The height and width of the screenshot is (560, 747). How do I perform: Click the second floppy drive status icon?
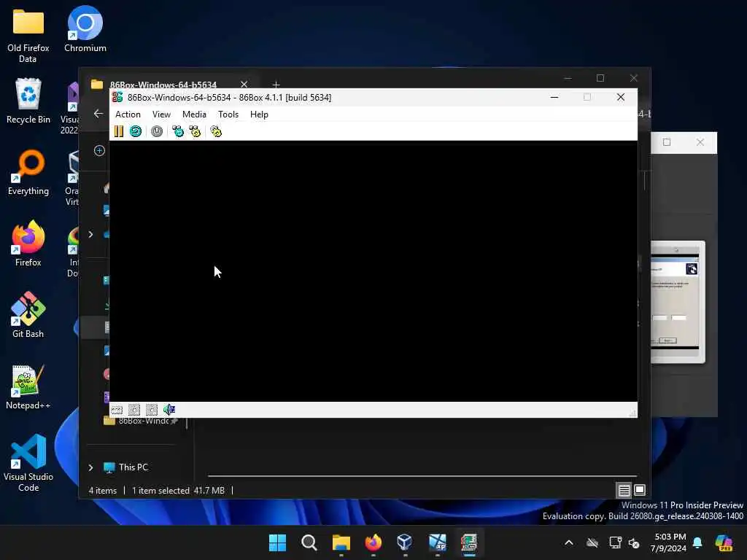coord(152,410)
